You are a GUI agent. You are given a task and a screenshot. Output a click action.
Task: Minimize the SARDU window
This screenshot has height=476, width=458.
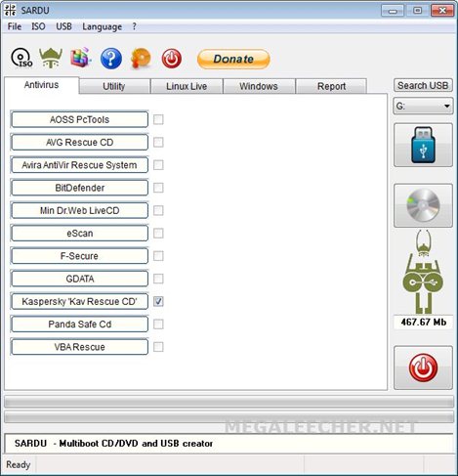[x=393, y=11]
